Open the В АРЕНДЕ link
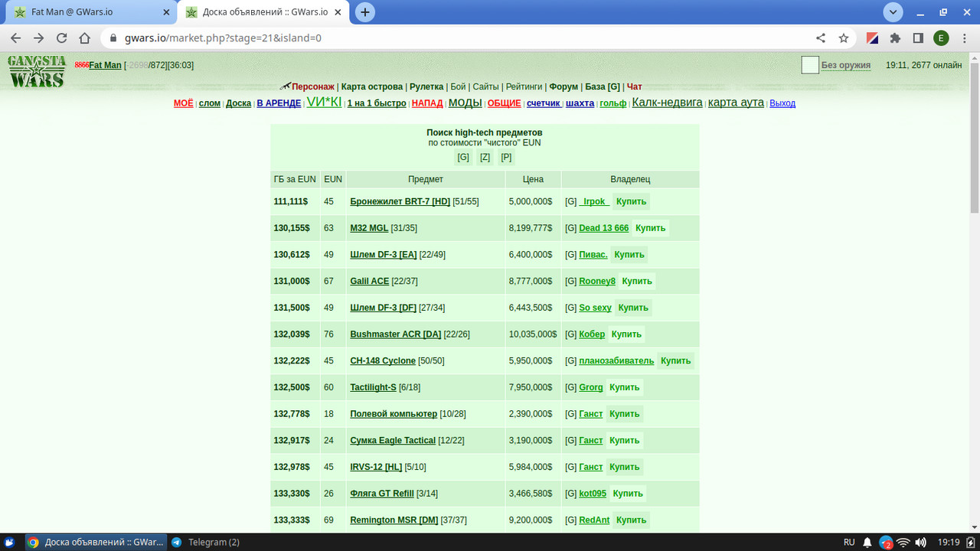Image resolution: width=980 pixels, height=551 pixels. click(x=279, y=103)
